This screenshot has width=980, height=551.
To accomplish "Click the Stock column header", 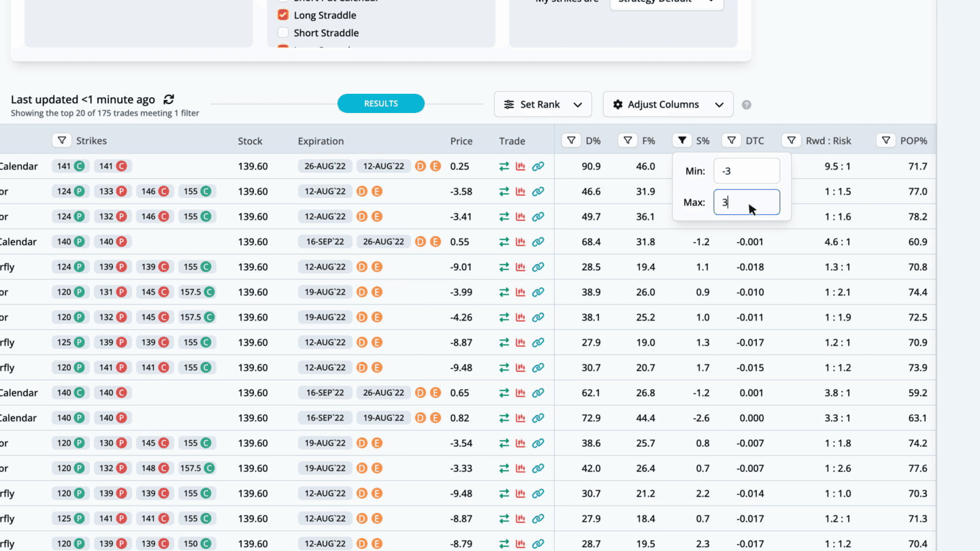I will point(250,141).
